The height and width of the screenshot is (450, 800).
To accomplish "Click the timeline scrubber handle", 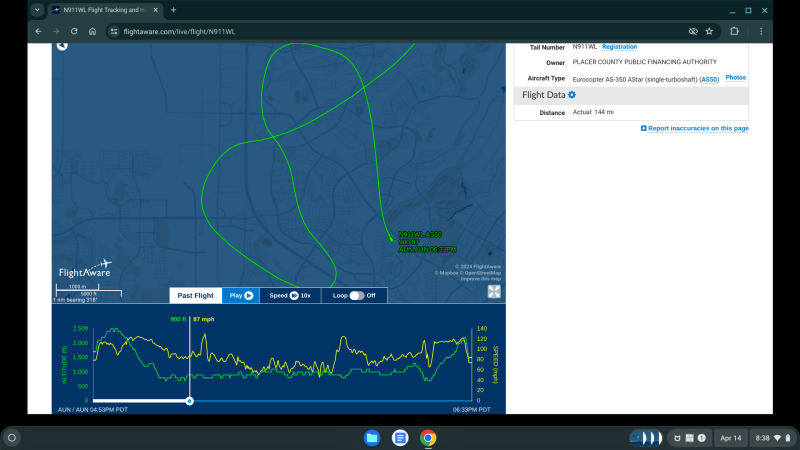I will click(x=189, y=401).
